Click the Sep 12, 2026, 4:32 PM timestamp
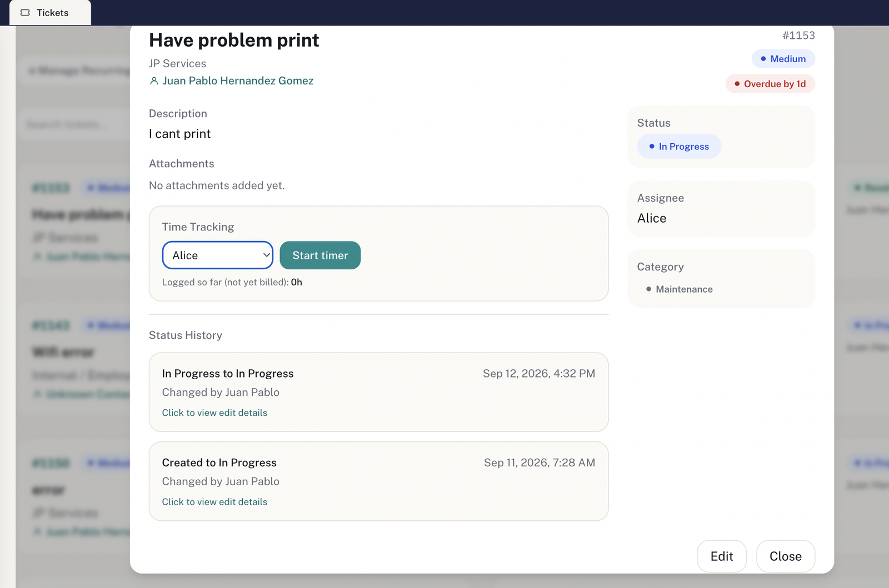 point(539,374)
